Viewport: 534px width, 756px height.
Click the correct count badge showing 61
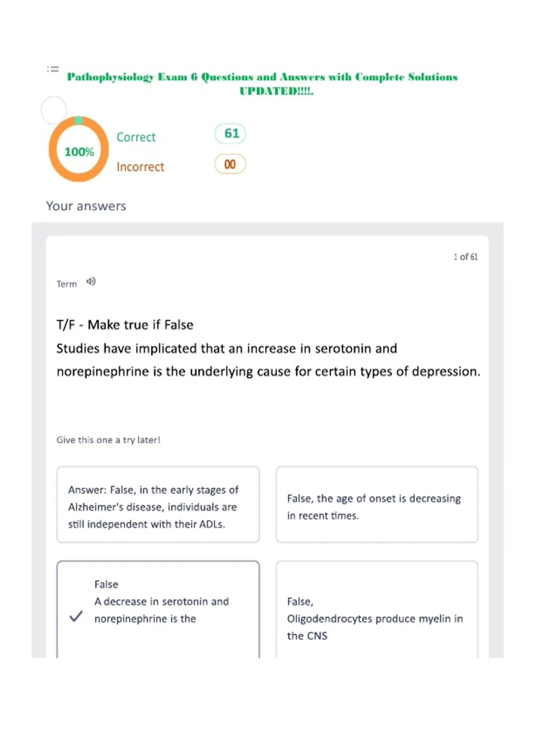(230, 133)
